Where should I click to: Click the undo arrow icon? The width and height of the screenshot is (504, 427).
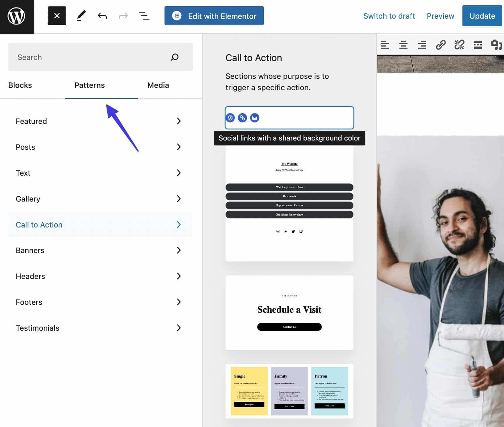click(x=102, y=16)
